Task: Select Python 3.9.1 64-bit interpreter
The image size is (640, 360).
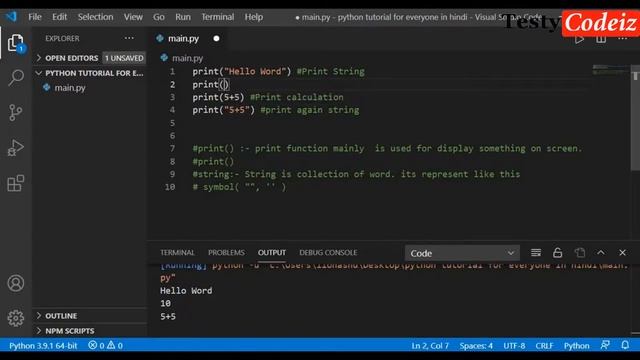Action: click(x=43, y=345)
